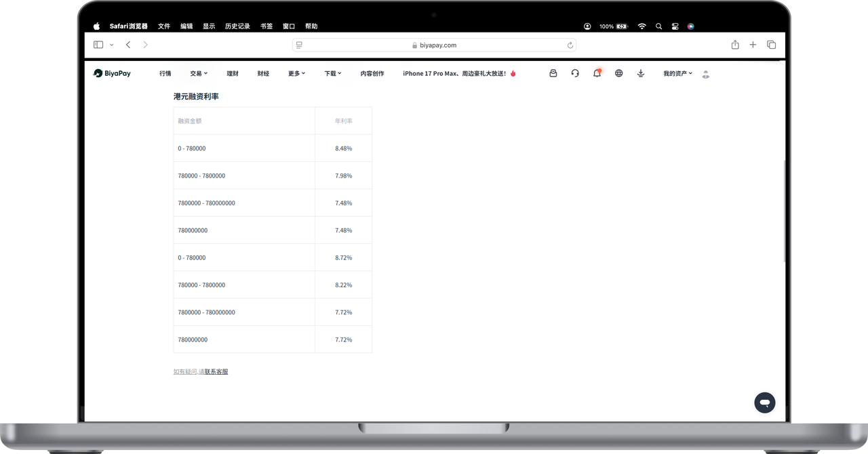The width and height of the screenshot is (868, 454).
Task: Open the 下载 dropdown menu
Action: pyautogui.click(x=332, y=73)
